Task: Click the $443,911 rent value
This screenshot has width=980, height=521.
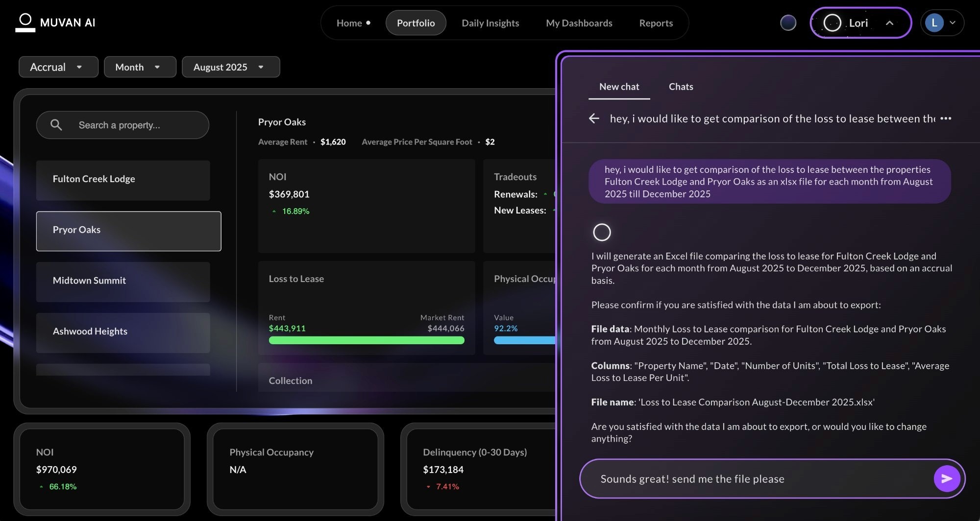Action: (287, 328)
